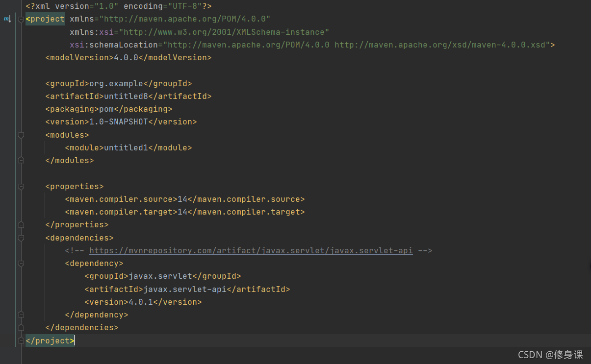This screenshot has height=364, width=591.
Task: Click the fold-end marker beside </modules>
Action: 21,160
